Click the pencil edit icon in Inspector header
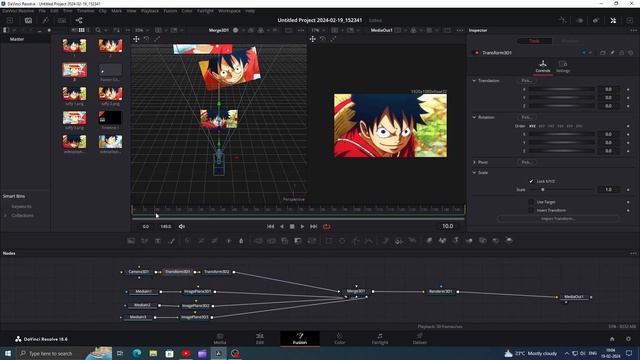Viewport: 640px width, 360px height. coord(612,53)
